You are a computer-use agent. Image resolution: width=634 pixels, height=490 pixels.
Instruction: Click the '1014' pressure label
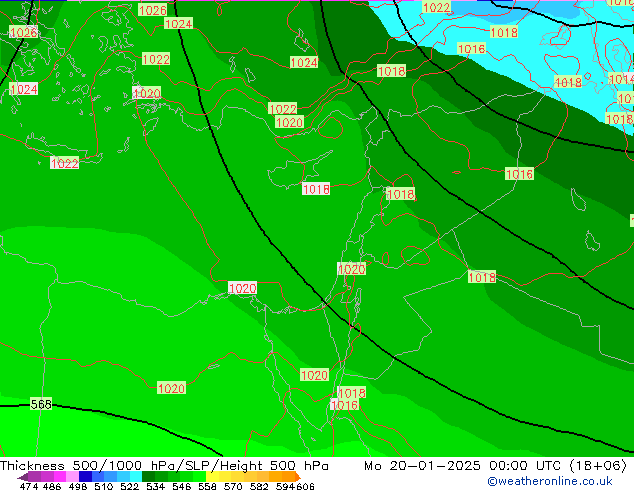tap(621, 79)
